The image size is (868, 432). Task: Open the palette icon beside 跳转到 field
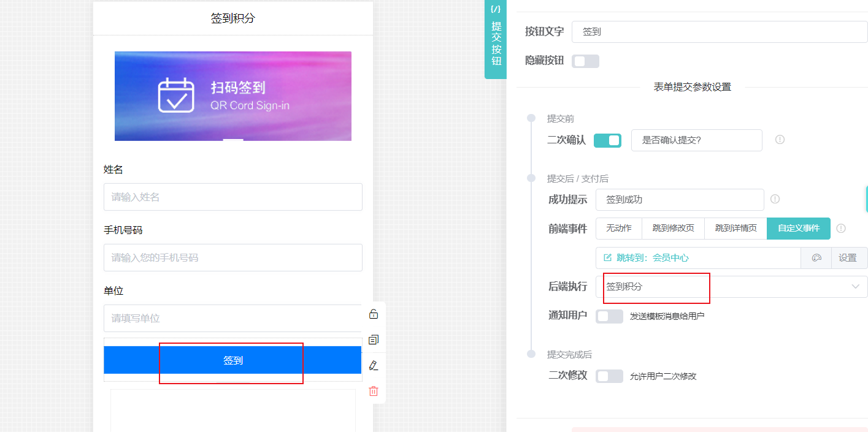pos(816,258)
